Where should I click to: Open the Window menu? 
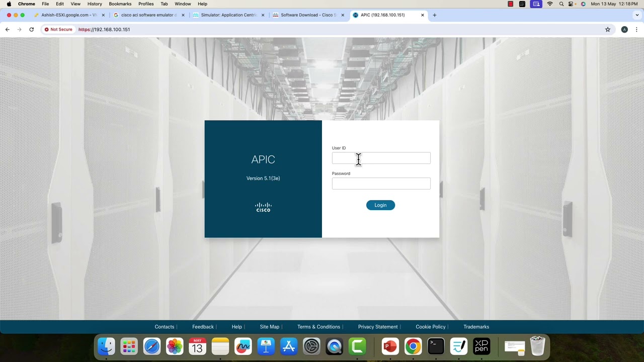click(183, 4)
